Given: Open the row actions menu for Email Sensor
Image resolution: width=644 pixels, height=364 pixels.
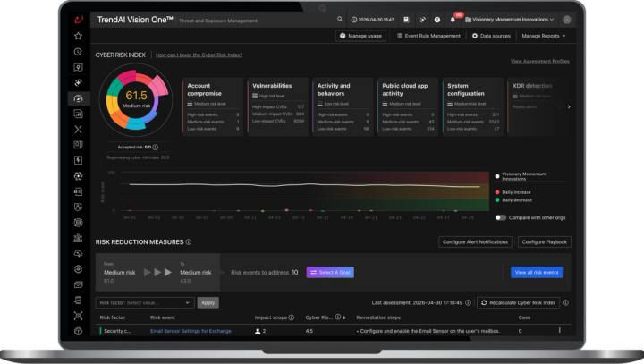Looking at the screenshot, I should point(559,330).
